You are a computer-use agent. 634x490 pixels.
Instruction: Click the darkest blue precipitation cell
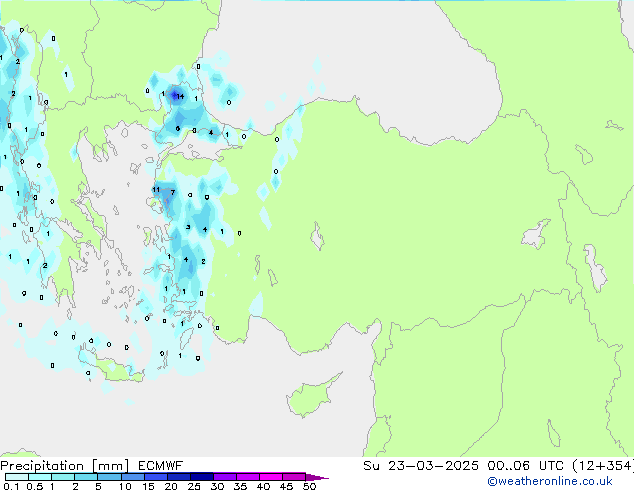point(174,96)
